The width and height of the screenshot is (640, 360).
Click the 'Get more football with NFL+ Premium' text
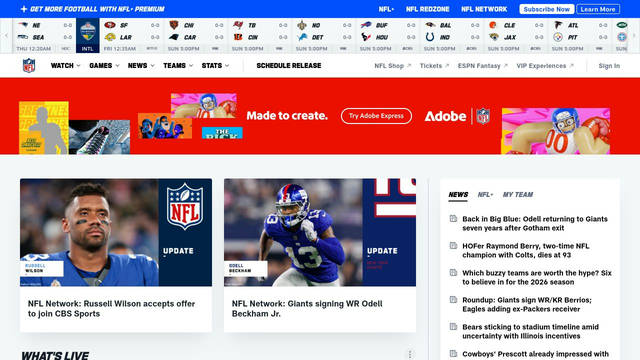97,9
